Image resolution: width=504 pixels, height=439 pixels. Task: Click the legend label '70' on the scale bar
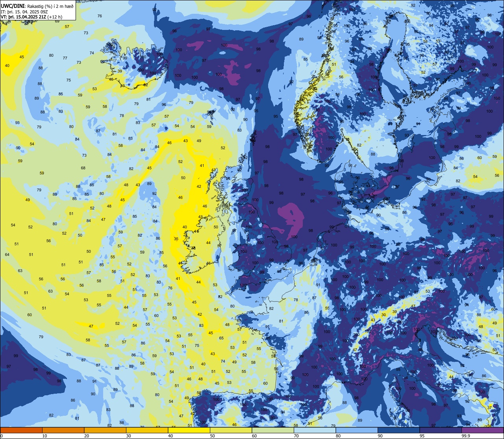296,436
